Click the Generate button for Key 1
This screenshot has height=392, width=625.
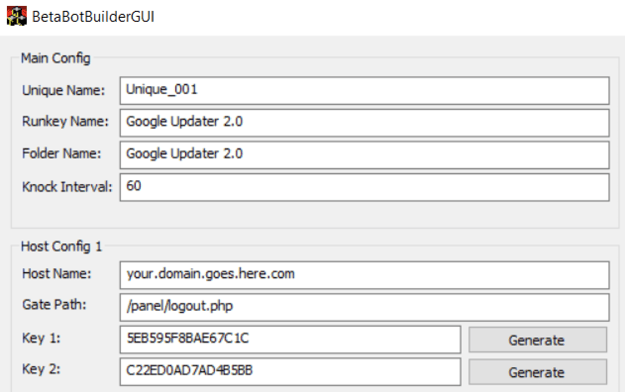(x=538, y=340)
